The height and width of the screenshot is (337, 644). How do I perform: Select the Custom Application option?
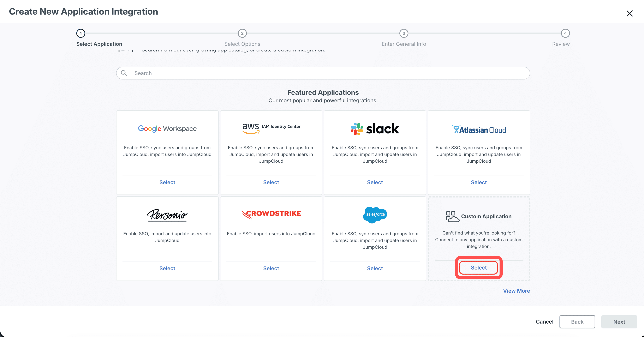(x=479, y=267)
